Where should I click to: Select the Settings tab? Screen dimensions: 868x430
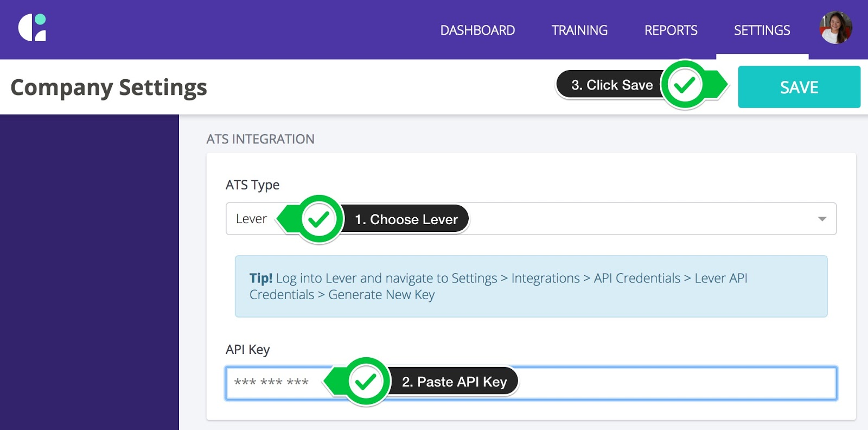point(762,30)
